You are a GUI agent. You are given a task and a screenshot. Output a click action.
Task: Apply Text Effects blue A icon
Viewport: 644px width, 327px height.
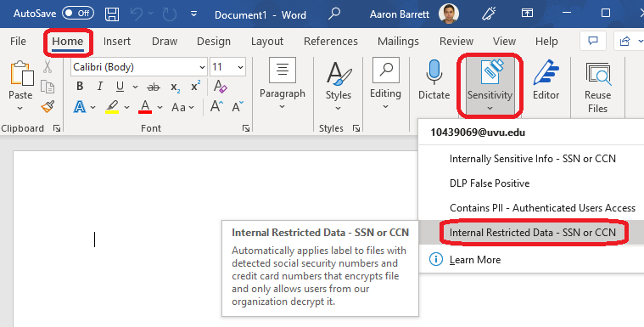[80, 107]
